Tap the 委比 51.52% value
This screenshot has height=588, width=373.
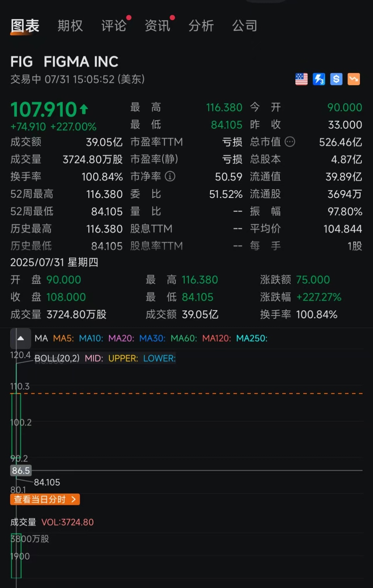pyautogui.click(x=226, y=194)
